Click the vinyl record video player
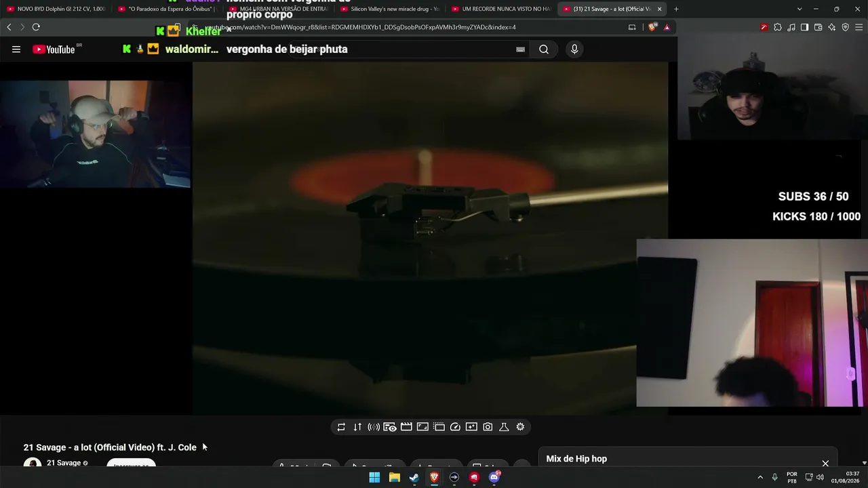The width and height of the screenshot is (868, 488). click(x=430, y=238)
